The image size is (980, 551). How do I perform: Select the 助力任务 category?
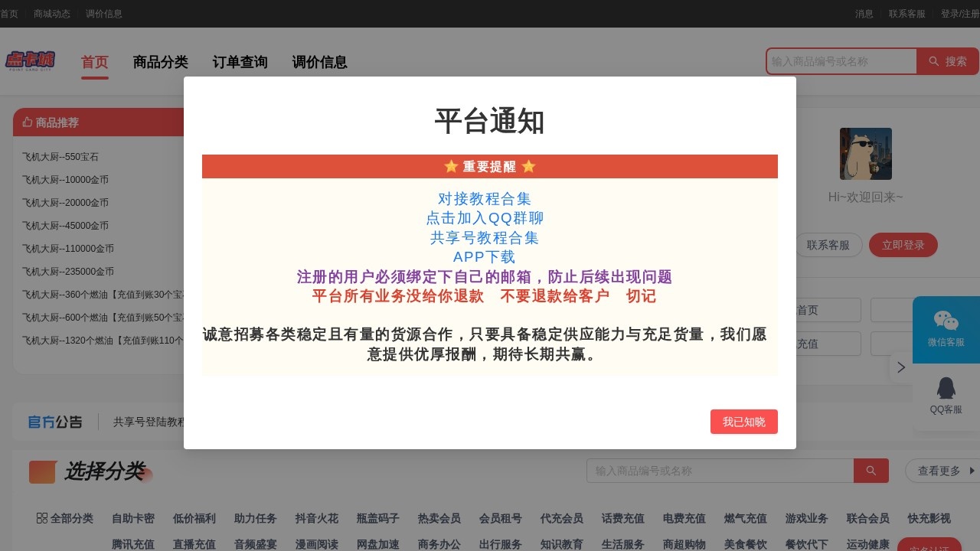256,518
